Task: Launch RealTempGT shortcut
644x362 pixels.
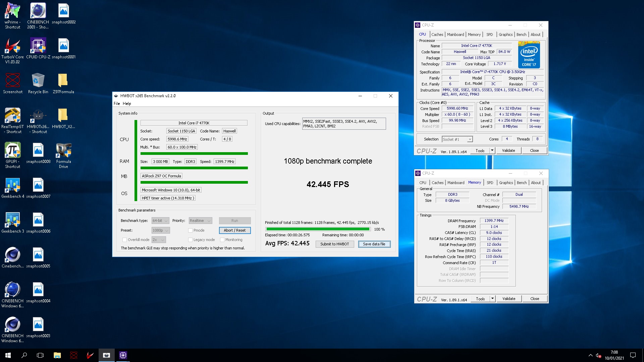Action: point(13,120)
